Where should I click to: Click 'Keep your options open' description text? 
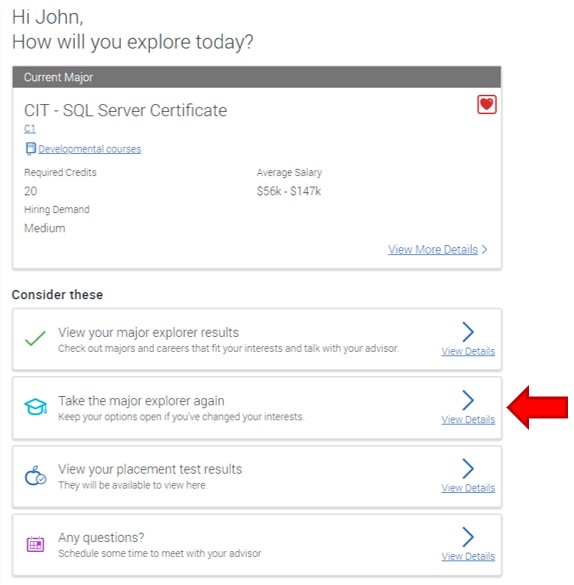coord(181,417)
